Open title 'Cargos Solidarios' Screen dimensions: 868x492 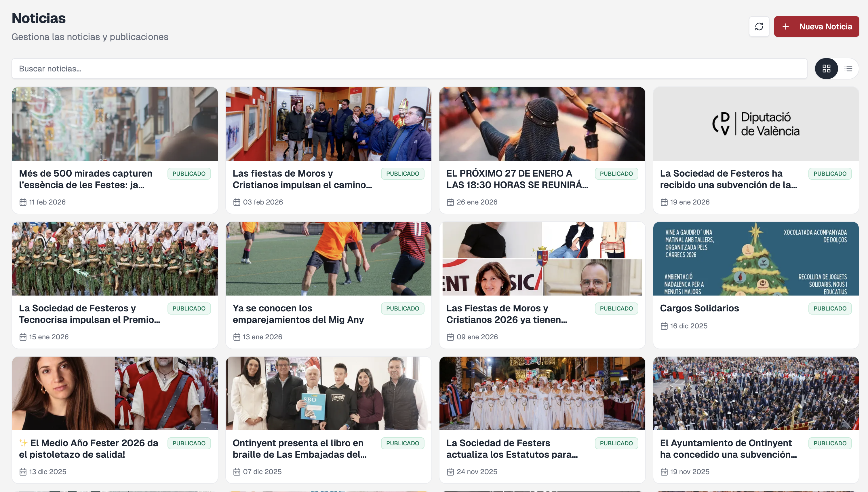699,308
